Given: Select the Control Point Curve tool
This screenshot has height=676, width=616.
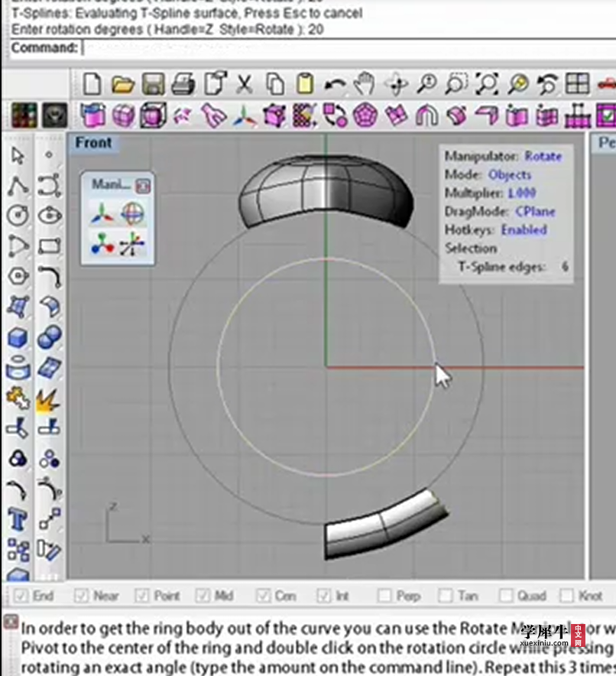Looking at the screenshot, I should click(49, 186).
